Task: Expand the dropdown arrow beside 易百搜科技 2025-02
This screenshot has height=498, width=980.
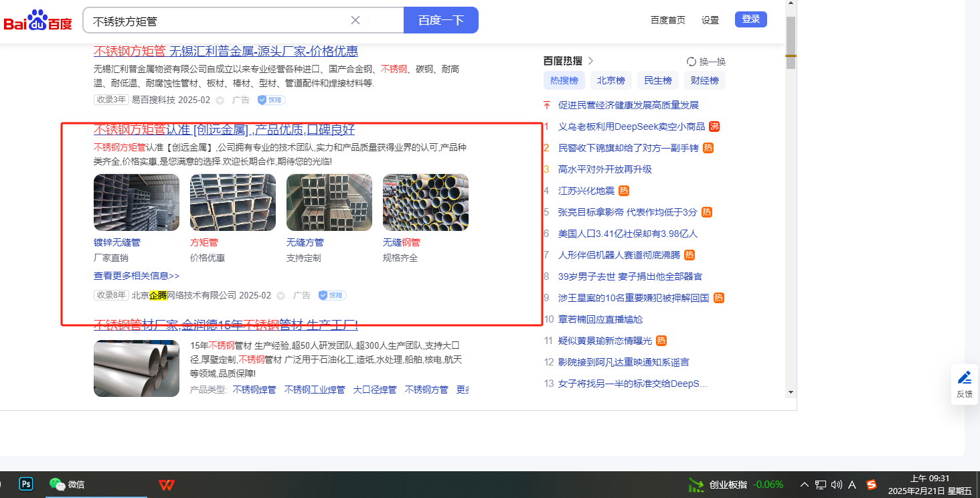Action: (x=220, y=100)
